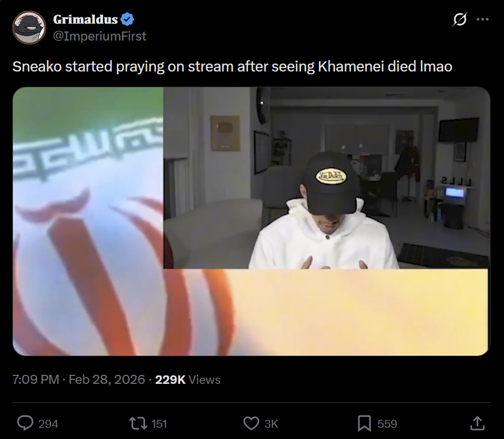The width and height of the screenshot is (504, 439).
Task: Click the 559 bookmarks count
Action: [388, 424]
